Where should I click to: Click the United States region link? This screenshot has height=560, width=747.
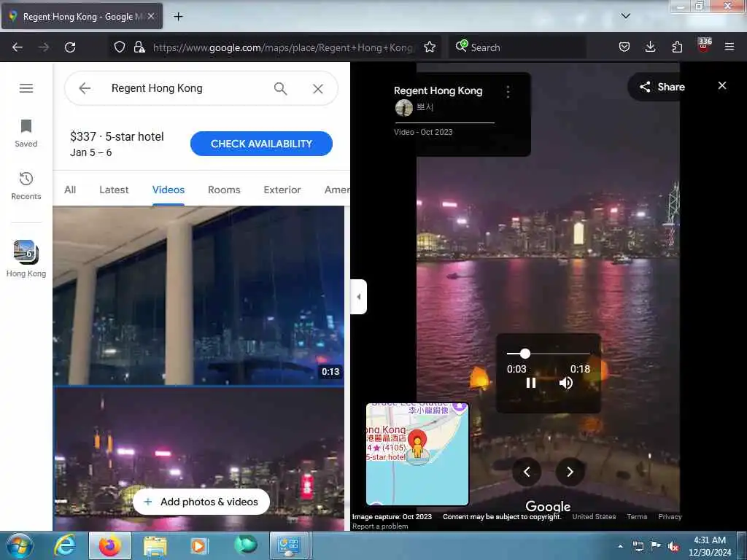coord(594,517)
